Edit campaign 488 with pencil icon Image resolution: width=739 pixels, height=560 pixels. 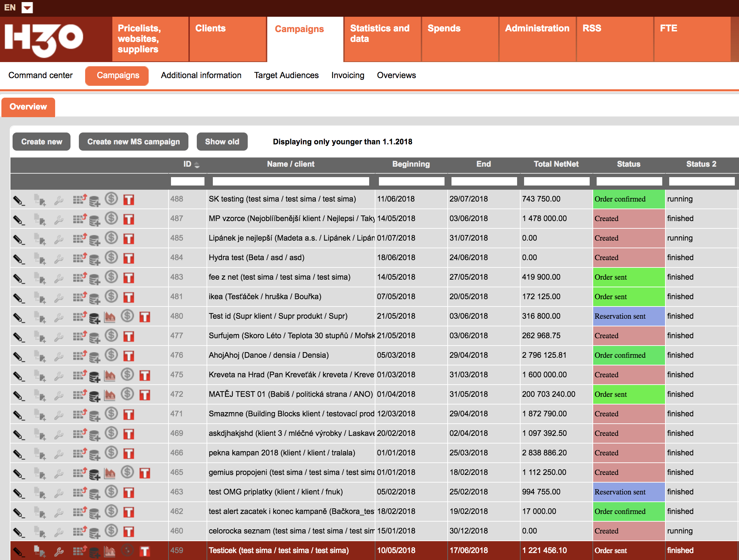[19, 200]
